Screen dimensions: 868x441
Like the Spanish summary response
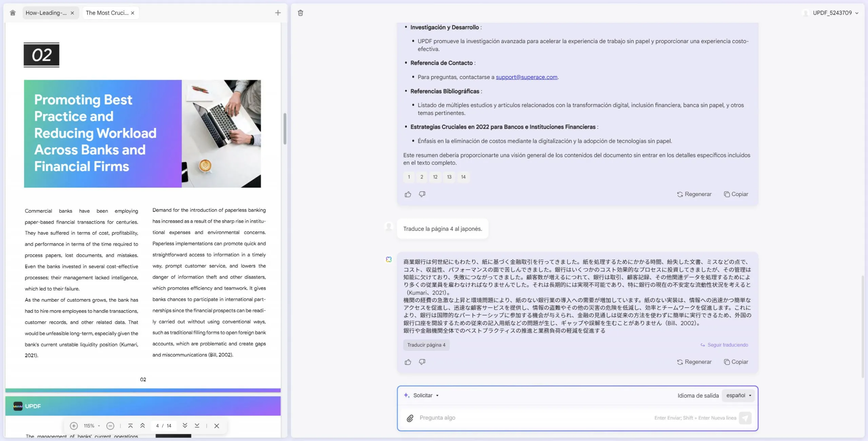pos(408,194)
